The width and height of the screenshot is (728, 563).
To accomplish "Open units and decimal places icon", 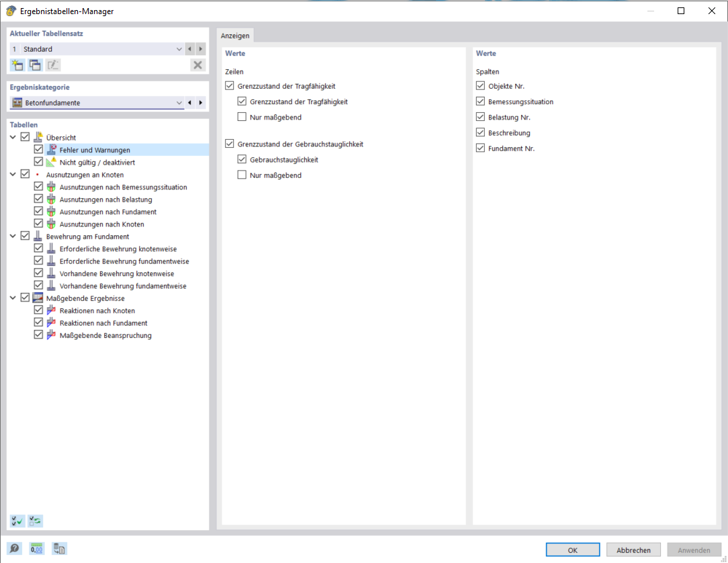I will 37,549.
